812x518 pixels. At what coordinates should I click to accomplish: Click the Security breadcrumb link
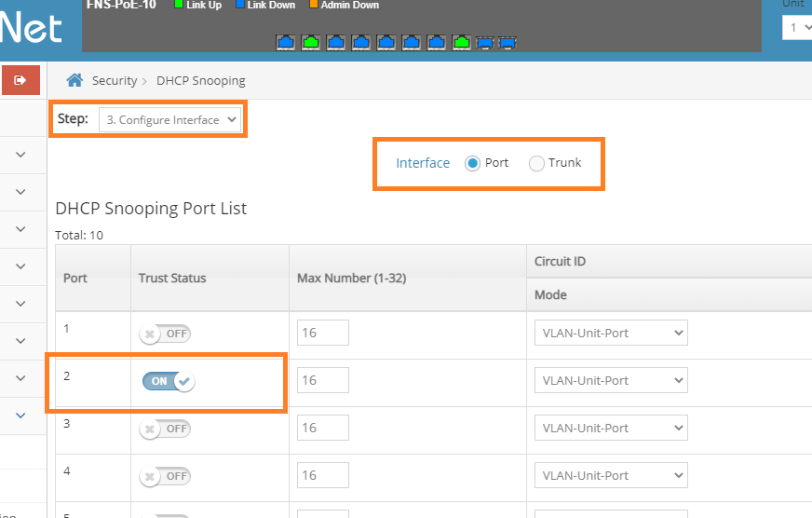coord(115,81)
